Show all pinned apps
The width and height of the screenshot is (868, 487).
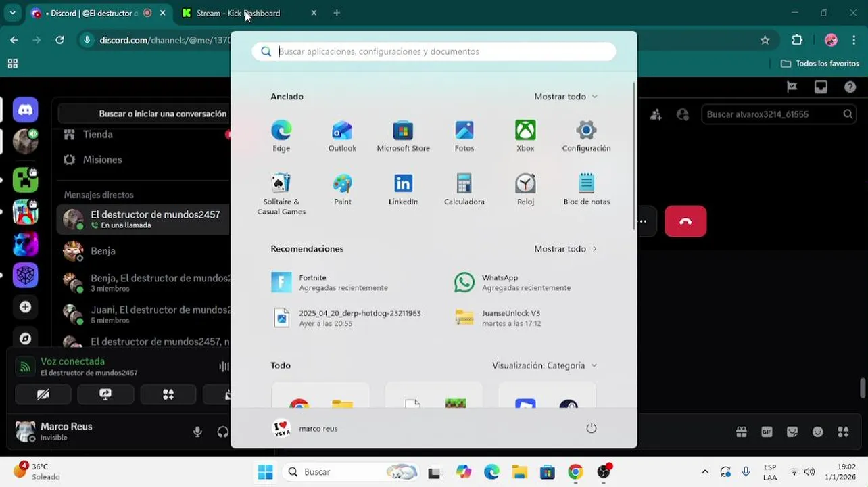[x=566, y=97]
